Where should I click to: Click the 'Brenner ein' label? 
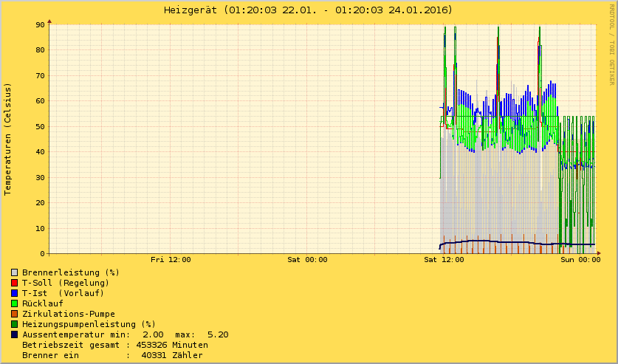pos(50,355)
